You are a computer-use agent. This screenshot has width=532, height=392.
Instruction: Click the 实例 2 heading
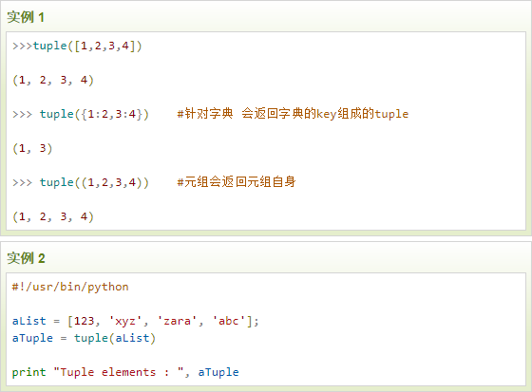click(26, 258)
